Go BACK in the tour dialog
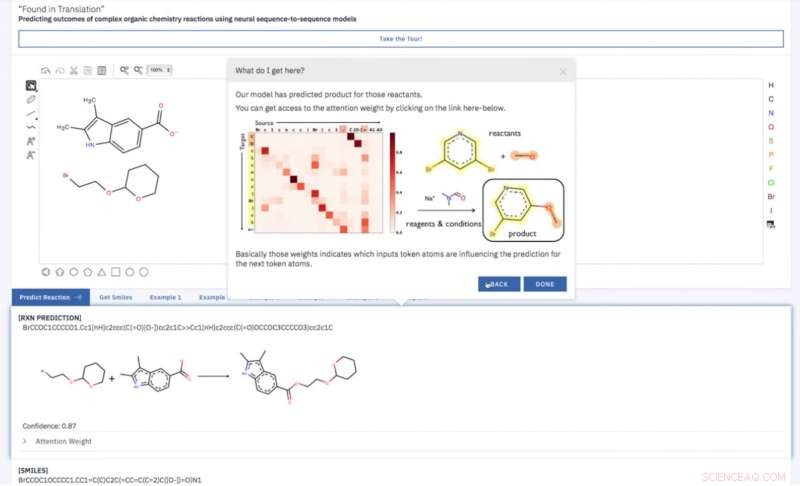Image resolution: width=800 pixels, height=486 pixels. [499, 284]
